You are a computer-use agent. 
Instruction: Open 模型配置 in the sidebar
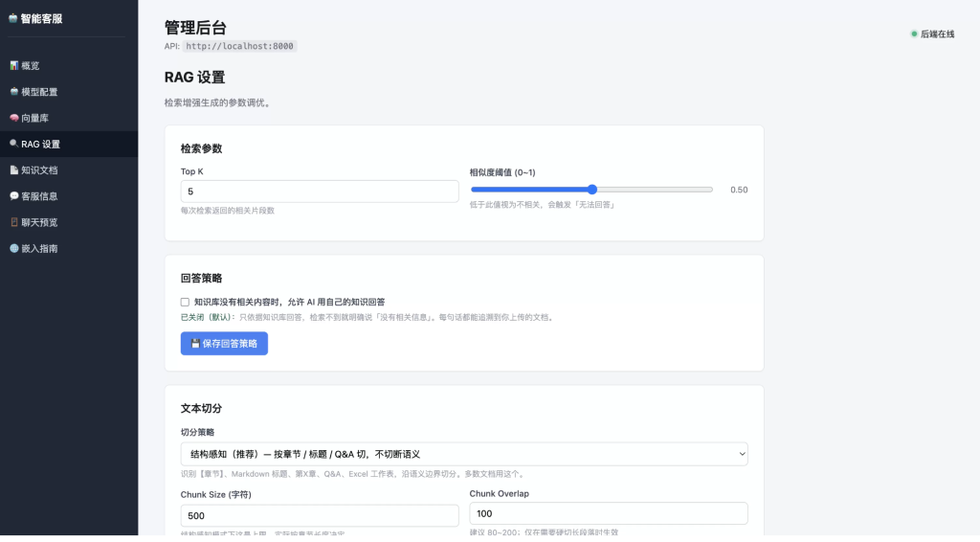point(69,92)
